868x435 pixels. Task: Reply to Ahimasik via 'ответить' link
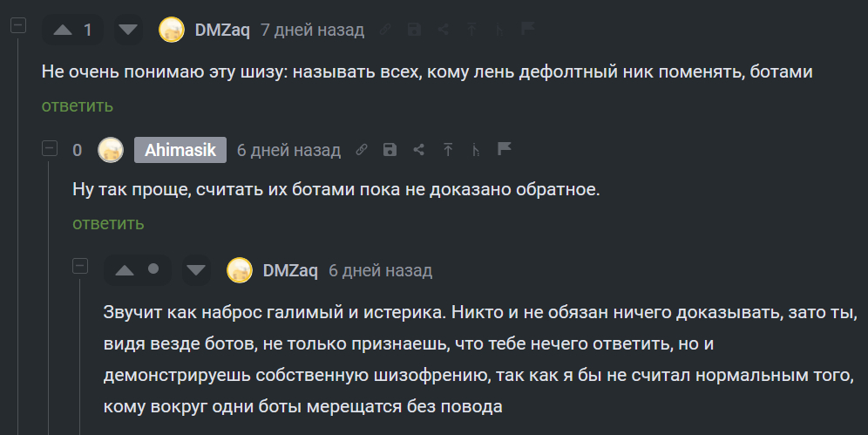108,224
